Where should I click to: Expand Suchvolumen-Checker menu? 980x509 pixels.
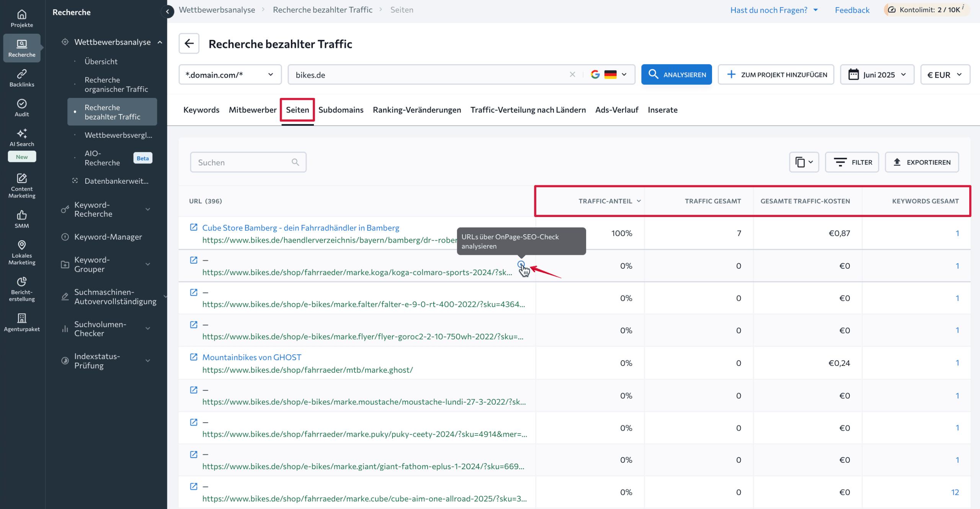148,328
